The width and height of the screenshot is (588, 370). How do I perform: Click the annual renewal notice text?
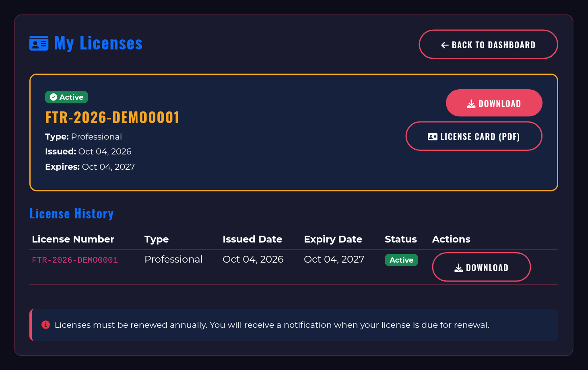272,325
